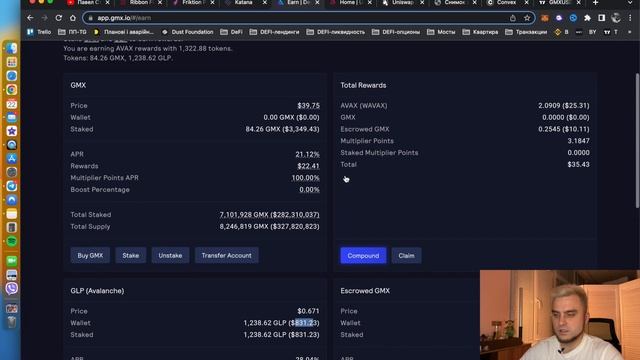Click the Stake button in GMX card
This screenshot has width=640, height=360.
click(131, 256)
